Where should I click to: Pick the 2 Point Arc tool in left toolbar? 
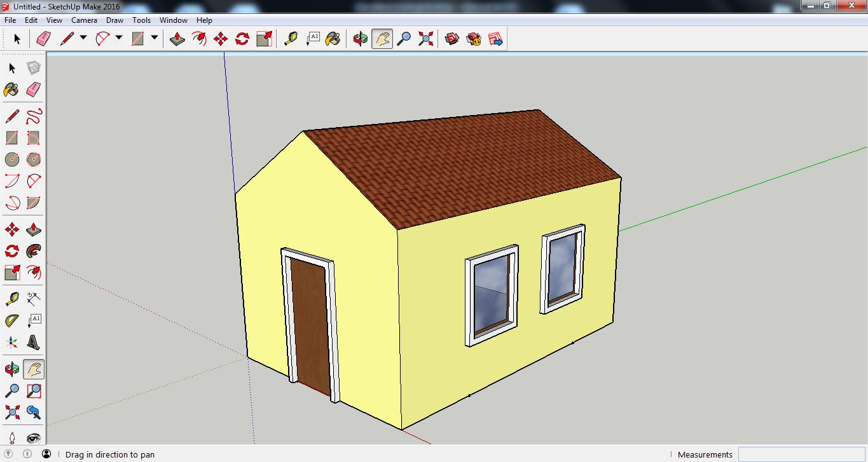[x=34, y=181]
